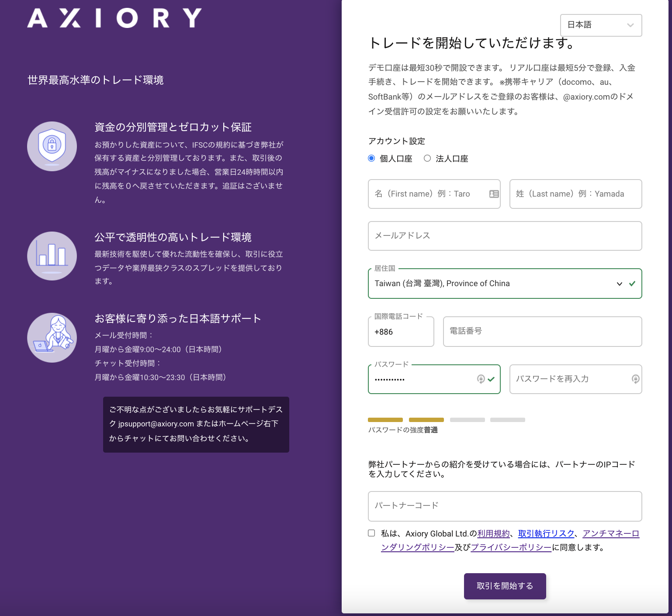Focus the Last name input field

click(x=575, y=194)
